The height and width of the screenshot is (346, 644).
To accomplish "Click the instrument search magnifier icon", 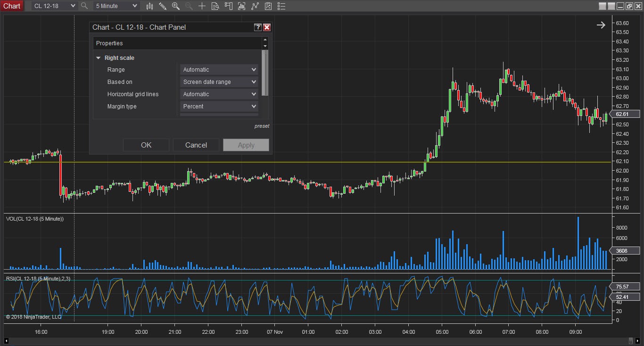I will (84, 6).
